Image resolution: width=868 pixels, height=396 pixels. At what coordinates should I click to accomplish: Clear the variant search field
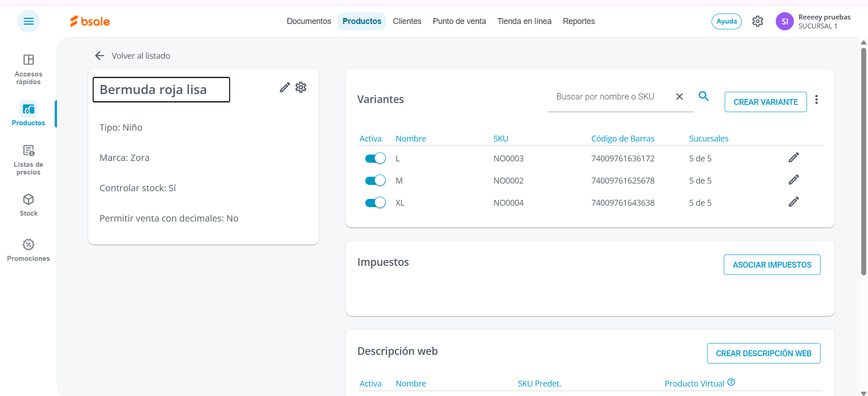[679, 96]
